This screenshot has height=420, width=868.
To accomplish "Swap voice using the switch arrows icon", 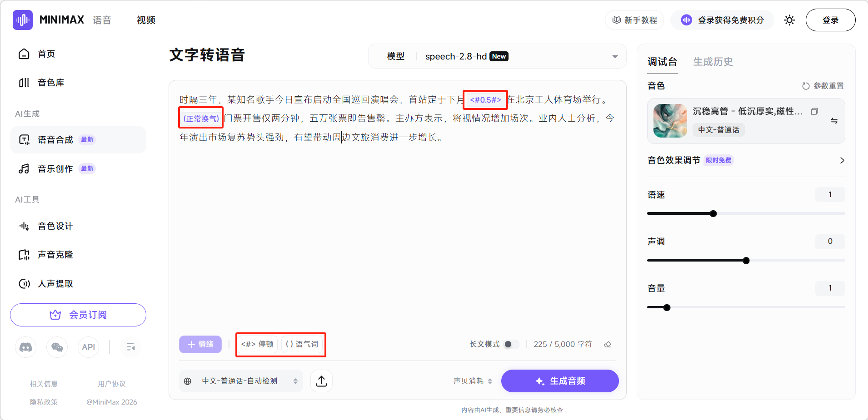I will pos(834,121).
